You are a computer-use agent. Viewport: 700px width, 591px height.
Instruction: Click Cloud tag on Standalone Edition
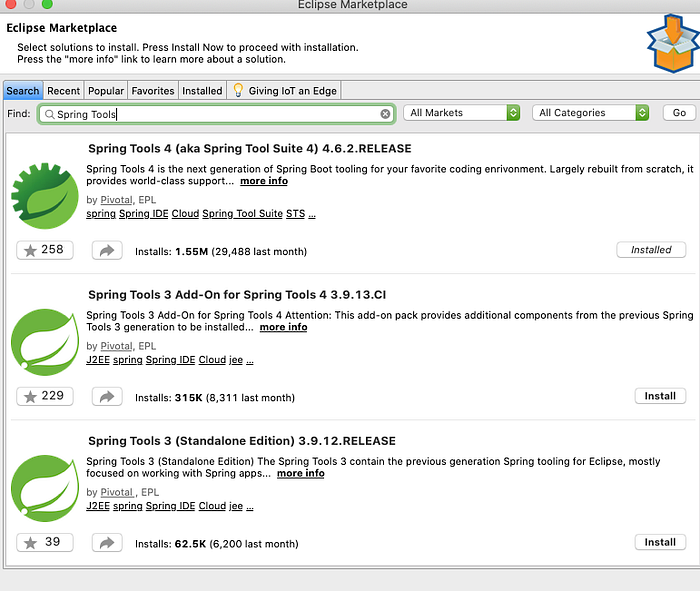[x=212, y=506]
